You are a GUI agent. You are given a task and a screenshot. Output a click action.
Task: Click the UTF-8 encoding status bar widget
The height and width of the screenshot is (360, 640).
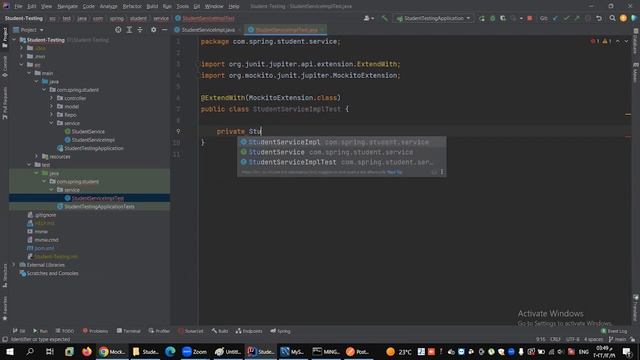572,339
